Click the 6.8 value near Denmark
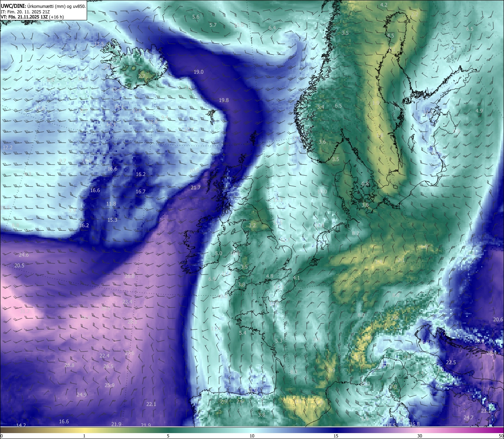This screenshot has height=439, width=504. 365,184
